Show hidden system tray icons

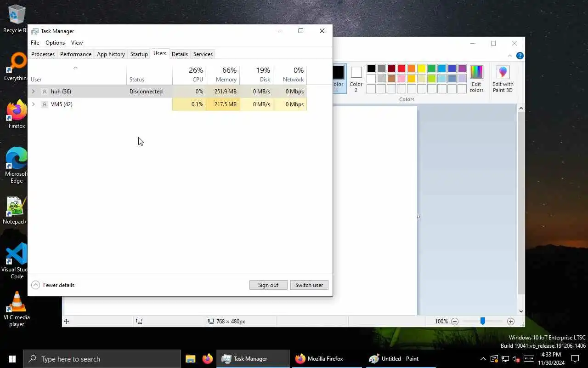(x=483, y=359)
